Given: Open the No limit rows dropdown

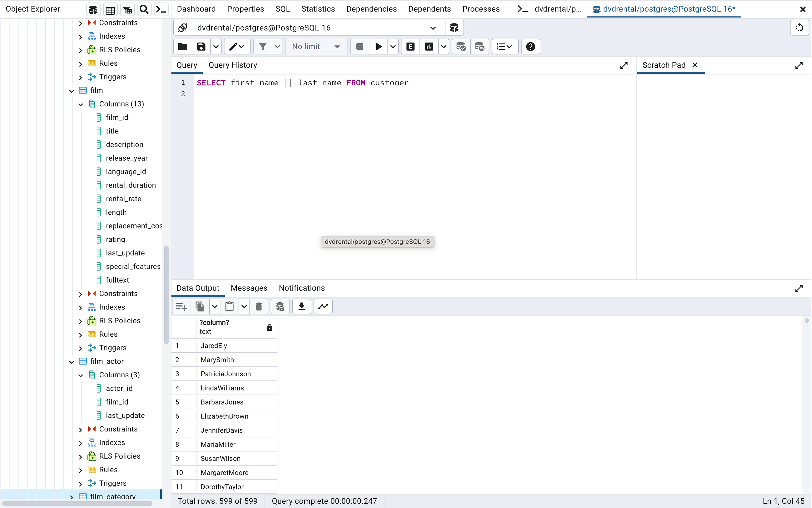Looking at the screenshot, I should (316, 46).
